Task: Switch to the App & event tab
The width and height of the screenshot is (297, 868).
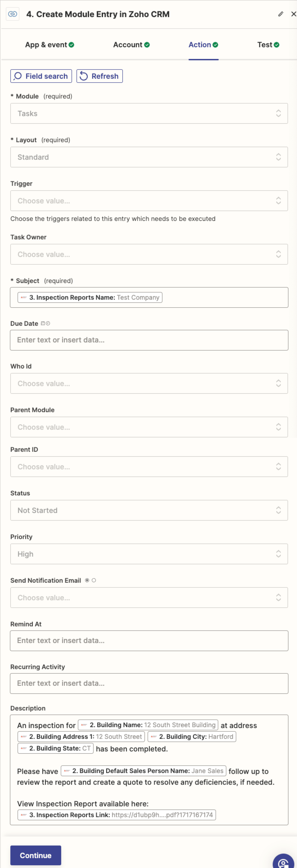Action: (x=49, y=45)
